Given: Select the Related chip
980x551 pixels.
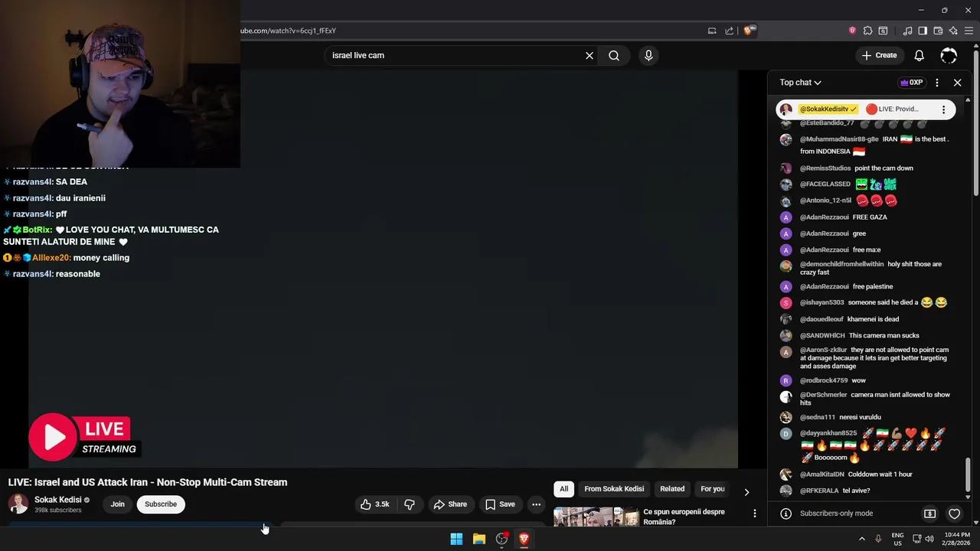Looking at the screenshot, I should (672, 489).
